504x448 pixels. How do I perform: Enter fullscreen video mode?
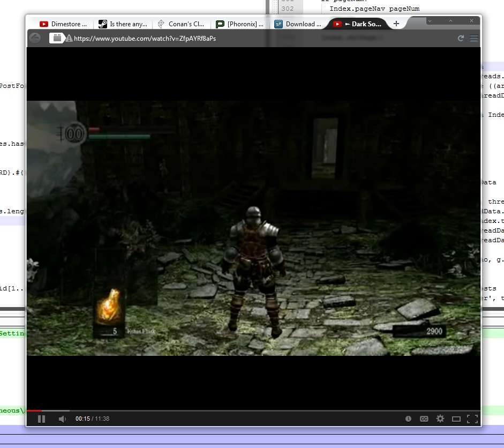(472, 419)
